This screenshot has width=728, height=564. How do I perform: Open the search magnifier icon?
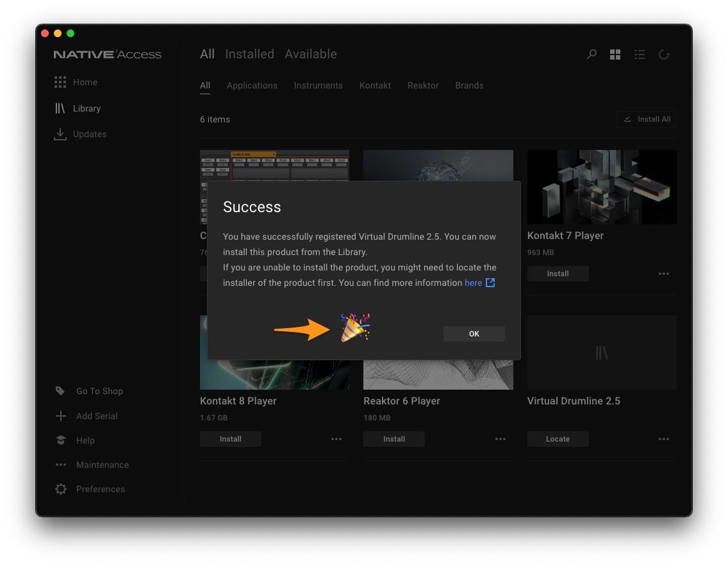(x=591, y=54)
